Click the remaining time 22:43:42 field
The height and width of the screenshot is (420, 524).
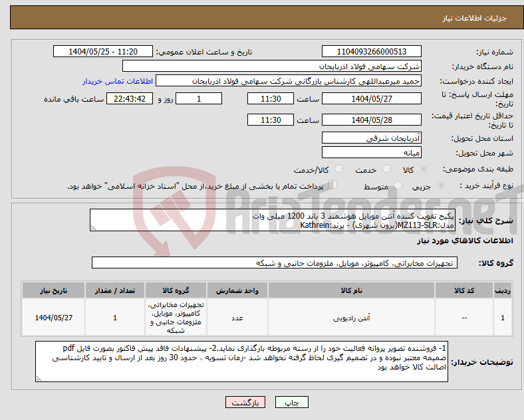point(130,98)
